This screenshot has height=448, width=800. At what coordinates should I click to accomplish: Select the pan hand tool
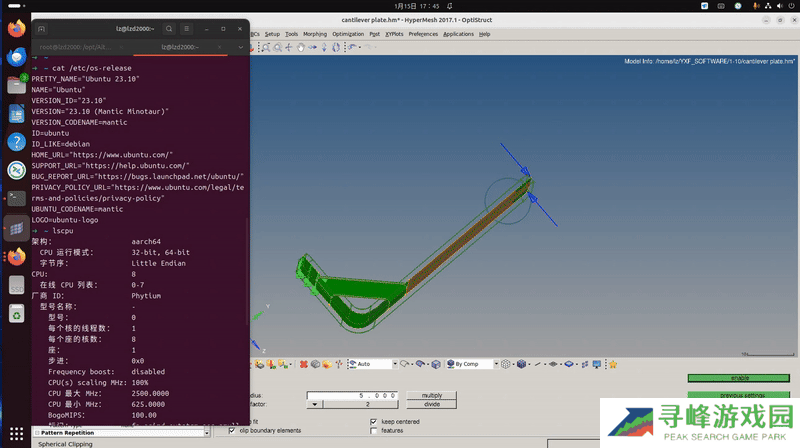(301, 47)
